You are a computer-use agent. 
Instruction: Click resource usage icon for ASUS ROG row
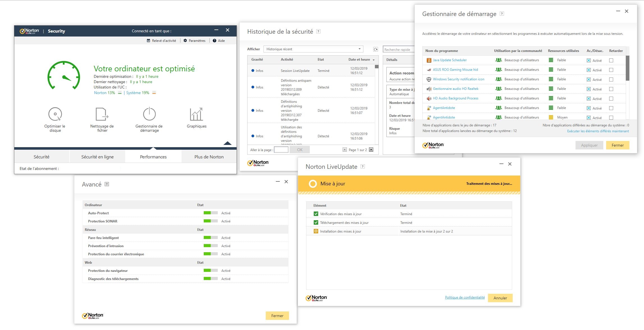pyautogui.click(x=551, y=70)
